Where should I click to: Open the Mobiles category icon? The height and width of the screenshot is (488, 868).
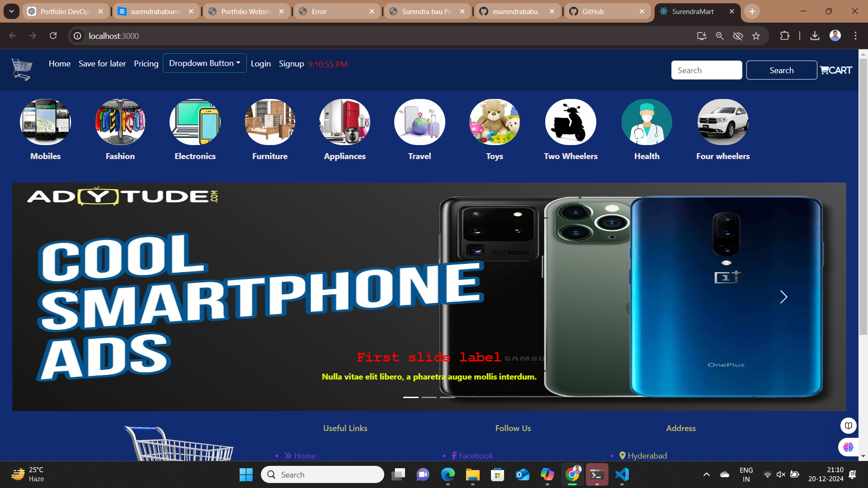click(45, 122)
